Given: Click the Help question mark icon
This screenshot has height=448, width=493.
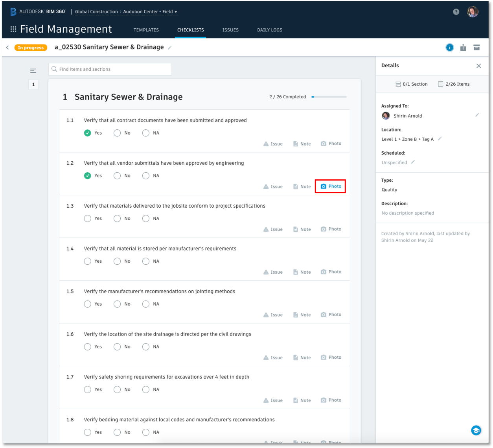Looking at the screenshot, I should coord(456,11).
